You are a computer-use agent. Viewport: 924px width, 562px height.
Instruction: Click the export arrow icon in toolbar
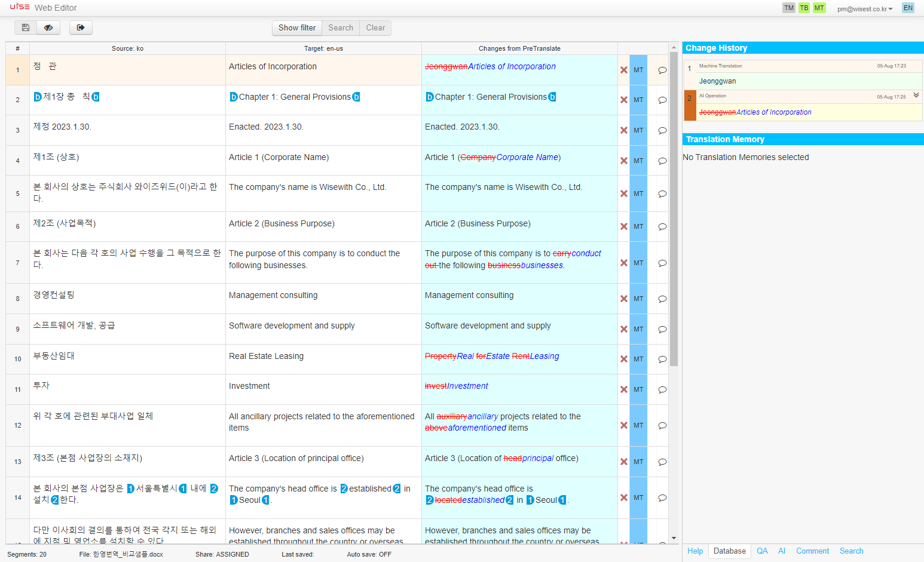(81, 27)
